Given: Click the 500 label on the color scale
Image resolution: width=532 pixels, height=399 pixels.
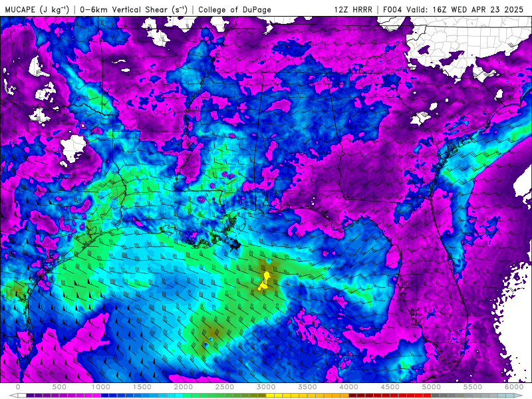Looking at the screenshot, I should click(x=59, y=387).
